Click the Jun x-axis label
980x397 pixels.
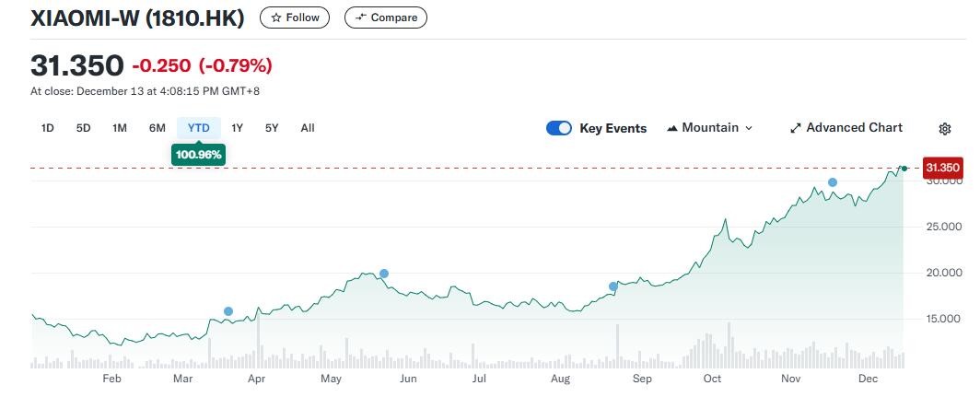coord(408,379)
